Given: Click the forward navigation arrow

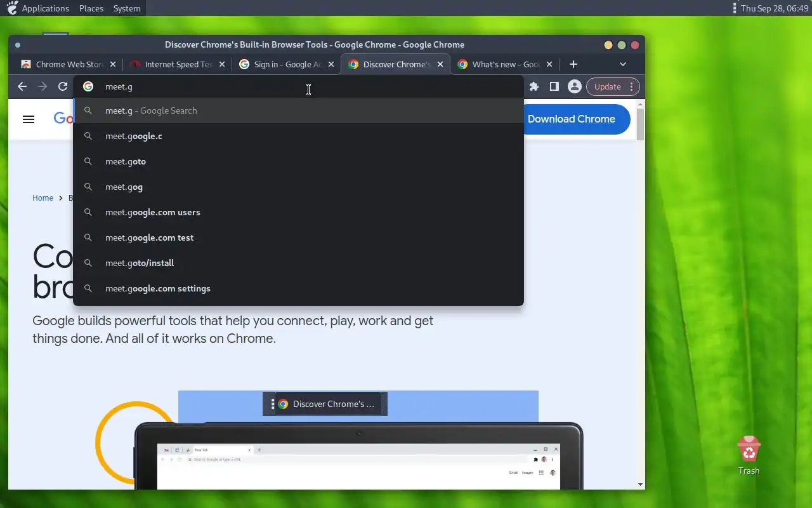Looking at the screenshot, I should point(43,86).
